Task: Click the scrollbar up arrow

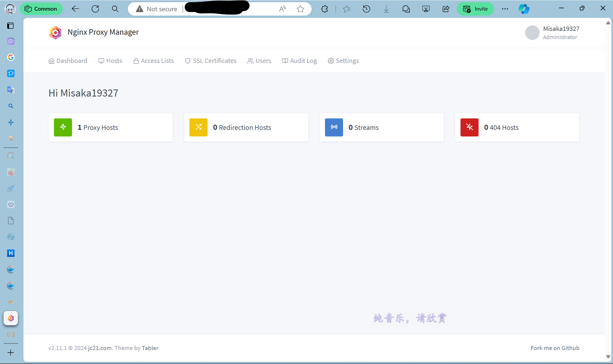Action: pyautogui.click(x=608, y=23)
